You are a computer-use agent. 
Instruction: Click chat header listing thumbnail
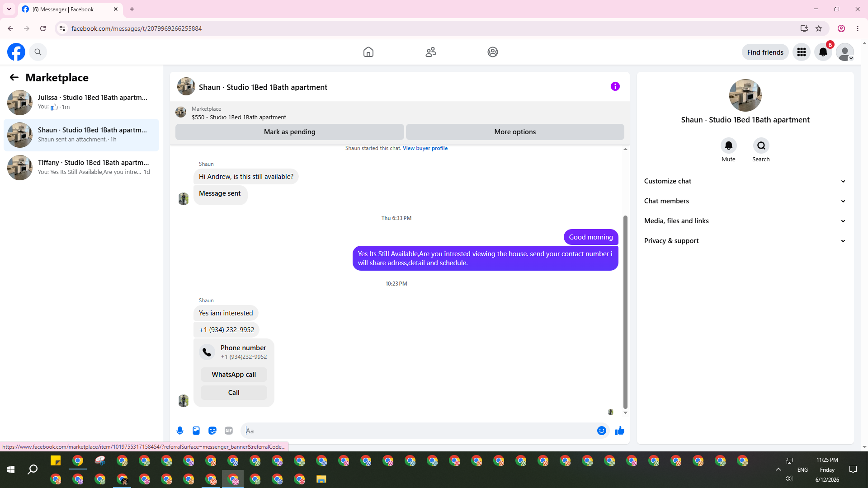pyautogui.click(x=186, y=86)
